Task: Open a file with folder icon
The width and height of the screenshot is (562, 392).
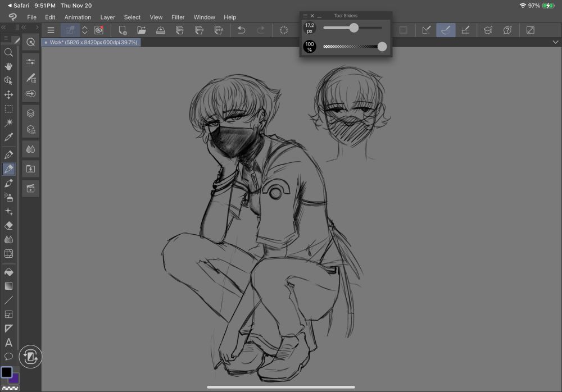Action: coord(142,30)
